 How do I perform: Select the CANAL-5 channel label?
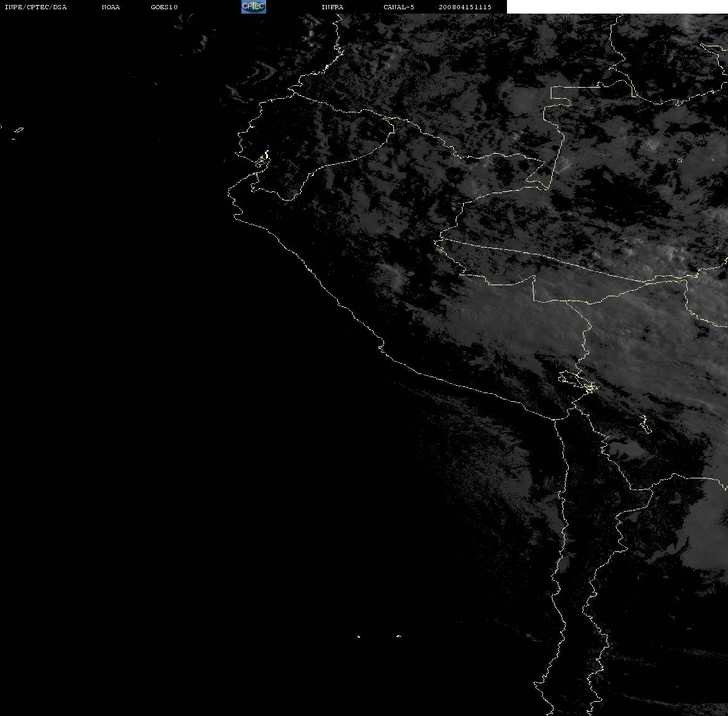pyautogui.click(x=399, y=7)
